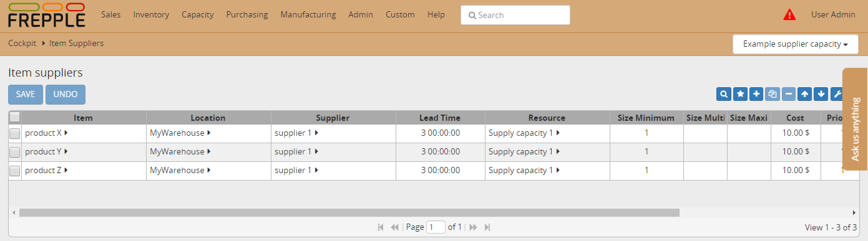Open the red warning alert icon
Screen dimensions: 868x241
coord(789,14)
